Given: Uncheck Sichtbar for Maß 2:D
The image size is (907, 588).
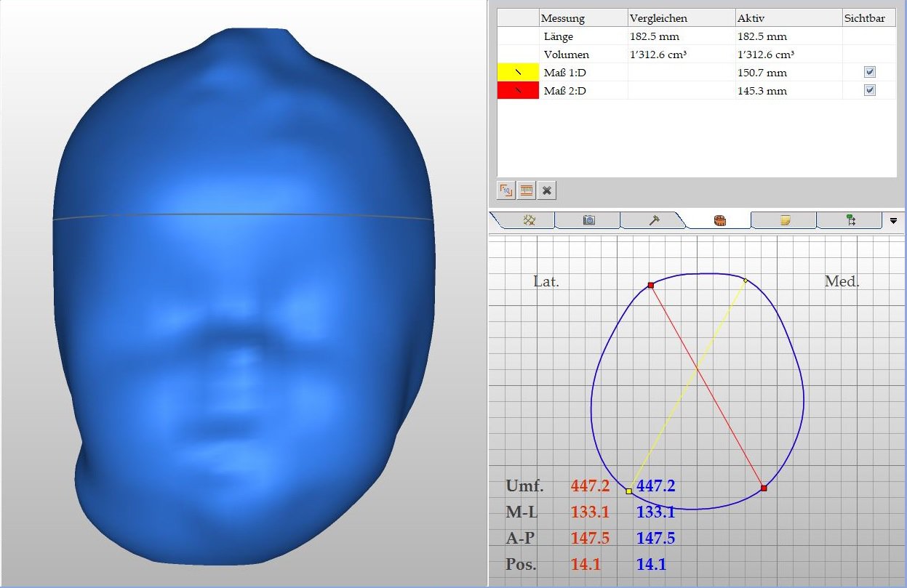Looking at the screenshot, I should (869, 91).
